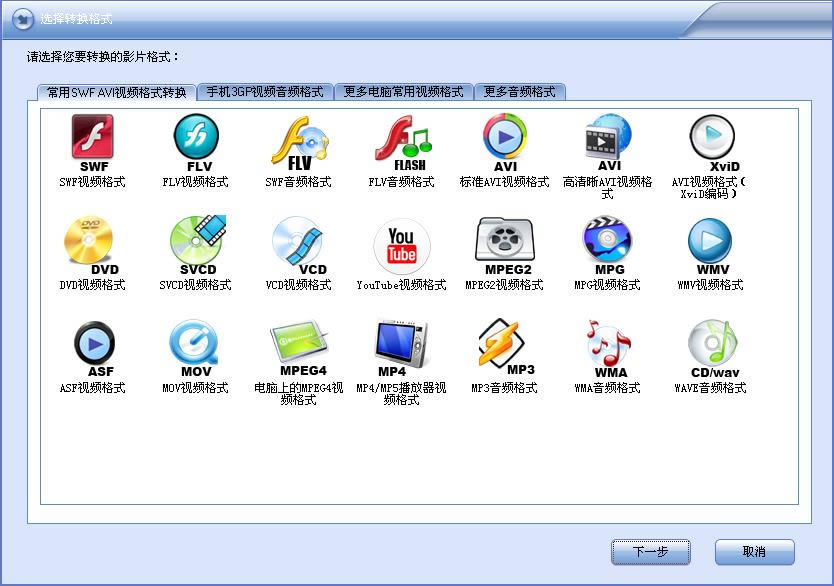
Task: Pick the XviD encoded AVI icon
Action: tap(713, 143)
